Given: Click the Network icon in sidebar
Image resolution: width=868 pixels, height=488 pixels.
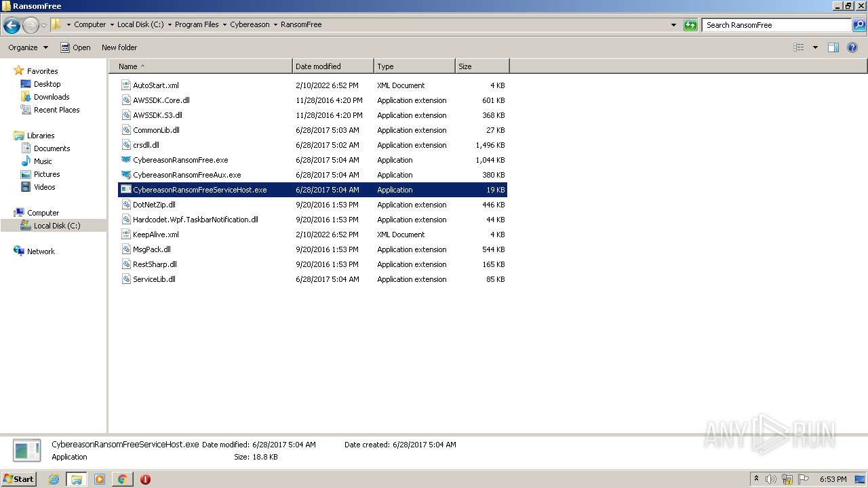Looking at the screenshot, I should pos(19,251).
